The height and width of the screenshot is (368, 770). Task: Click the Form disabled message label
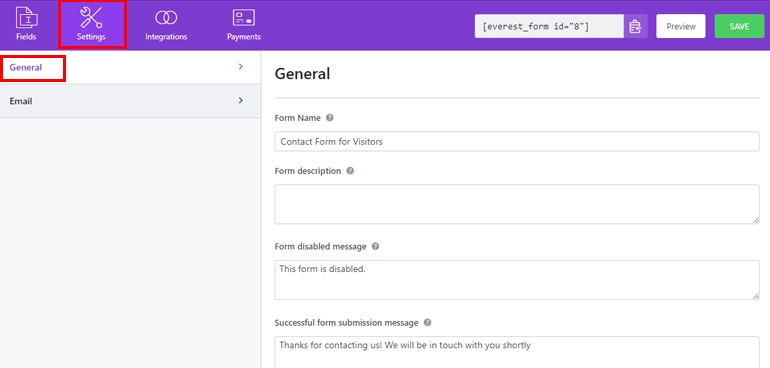pos(320,246)
